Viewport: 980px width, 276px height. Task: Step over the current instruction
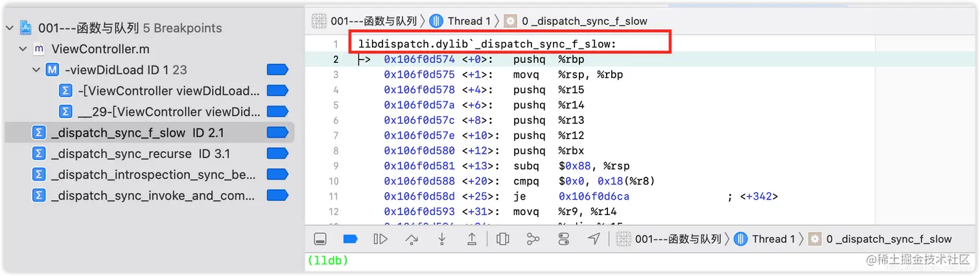click(411, 239)
